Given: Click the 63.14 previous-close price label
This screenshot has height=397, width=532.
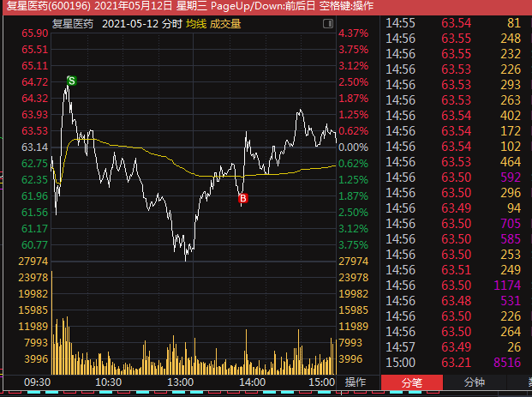Looking at the screenshot, I should pyautogui.click(x=34, y=147).
